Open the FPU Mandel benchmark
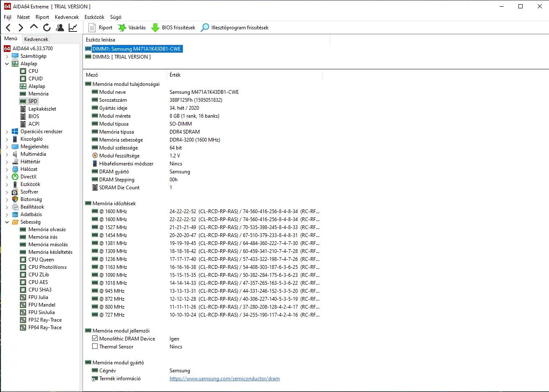The width and height of the screenshot is (549, 392). [x=41, y=305]
